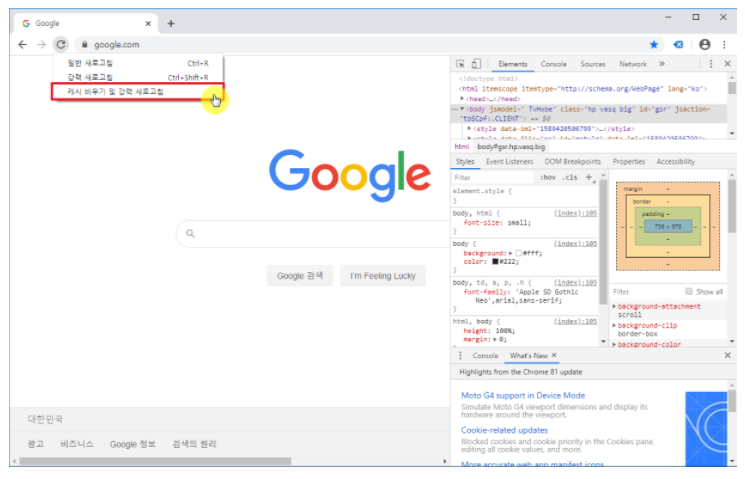Open the 광고 footer link
Screen dimensions: 745x479
(x=36, y=444)
